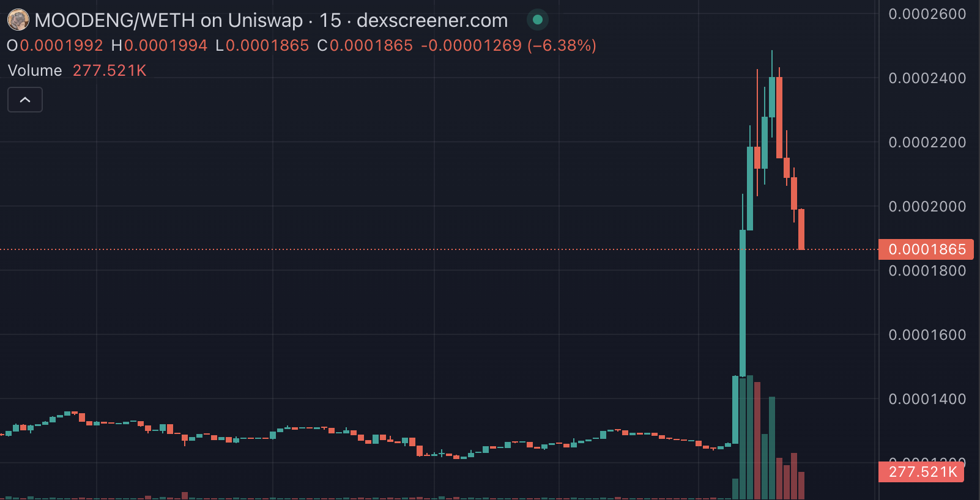Click the 0.0002400 price axis label

(x=927, y=78)
